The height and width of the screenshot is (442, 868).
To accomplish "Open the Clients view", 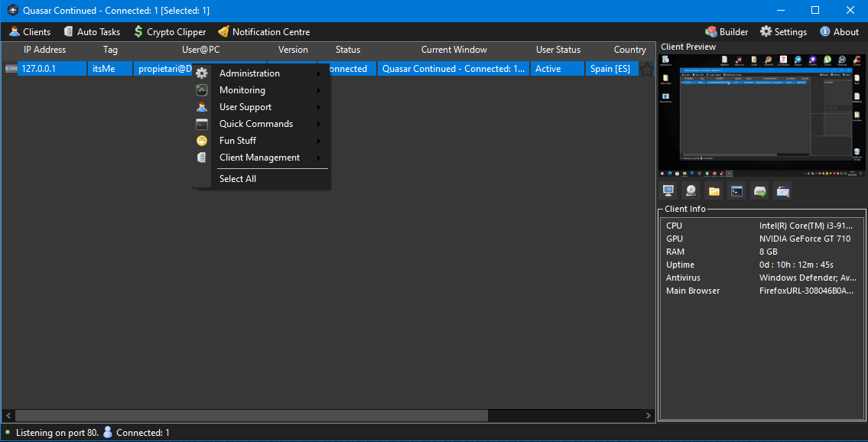I will tap(30, 32).
